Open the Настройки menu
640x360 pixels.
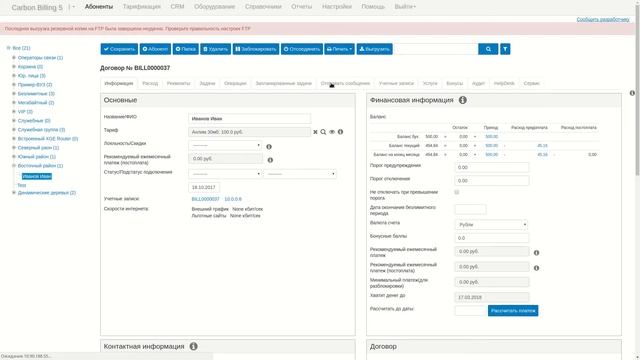[x=337, y=7]
